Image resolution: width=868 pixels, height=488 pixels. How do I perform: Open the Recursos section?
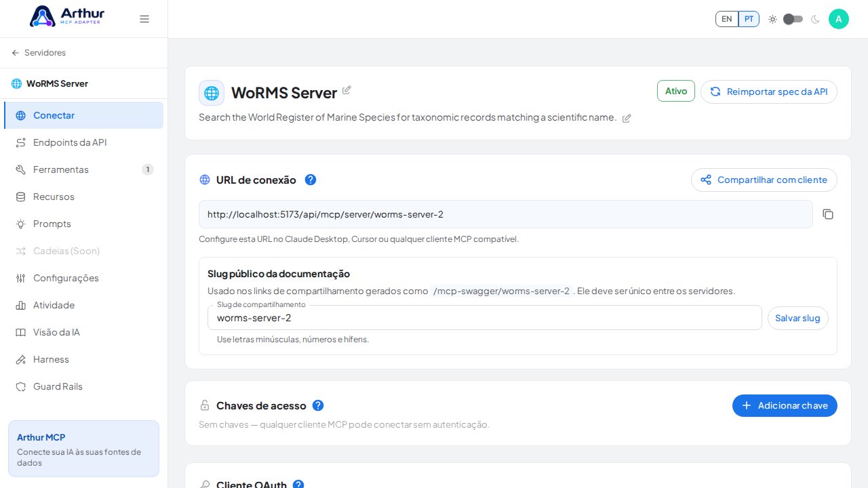click(84, 197)
